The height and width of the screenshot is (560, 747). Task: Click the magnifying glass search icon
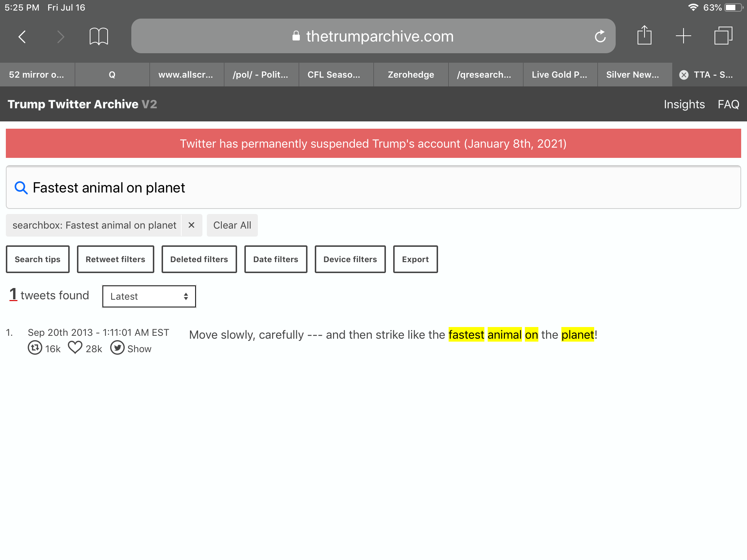[21, 188]
